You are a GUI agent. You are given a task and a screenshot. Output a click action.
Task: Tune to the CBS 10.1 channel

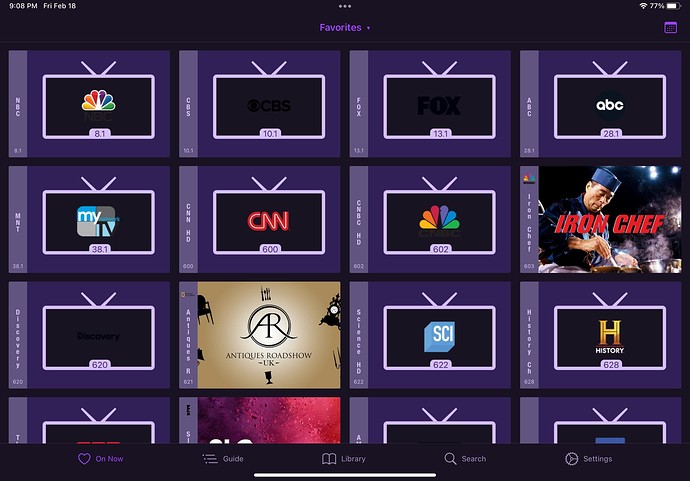tap(268, 104)
